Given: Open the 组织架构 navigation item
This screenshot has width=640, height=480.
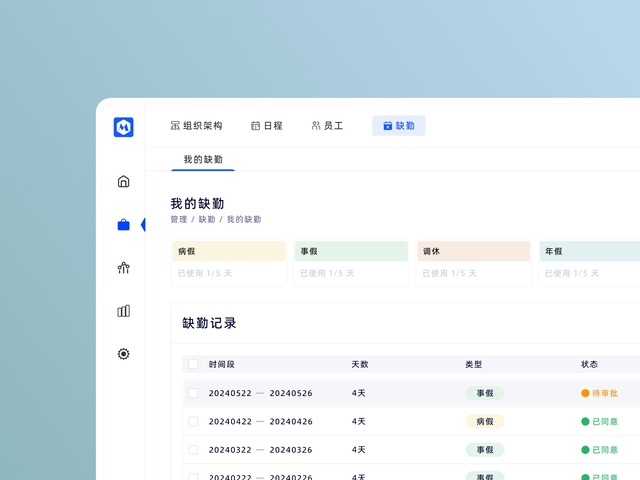Looking at the screenshot, I should [196, 126].
